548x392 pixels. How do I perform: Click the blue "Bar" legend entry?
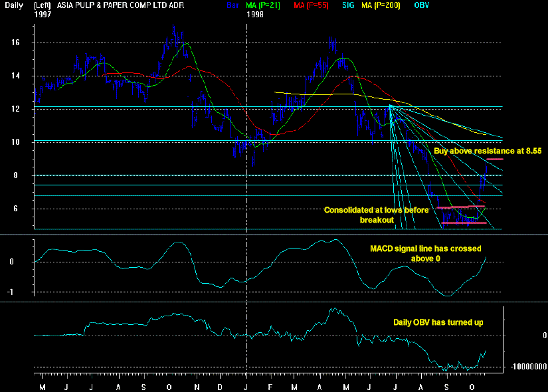point(232,5)
